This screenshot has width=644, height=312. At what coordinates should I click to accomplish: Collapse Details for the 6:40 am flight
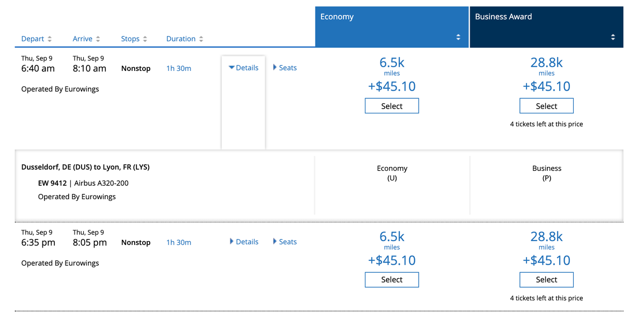click(x=244, y=68)
